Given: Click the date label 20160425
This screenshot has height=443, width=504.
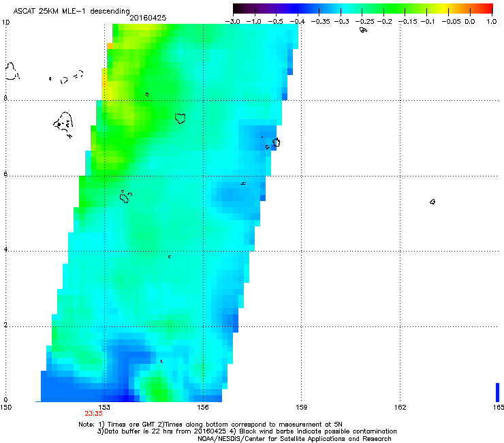Looking at the screenshot, I should 148,18.
